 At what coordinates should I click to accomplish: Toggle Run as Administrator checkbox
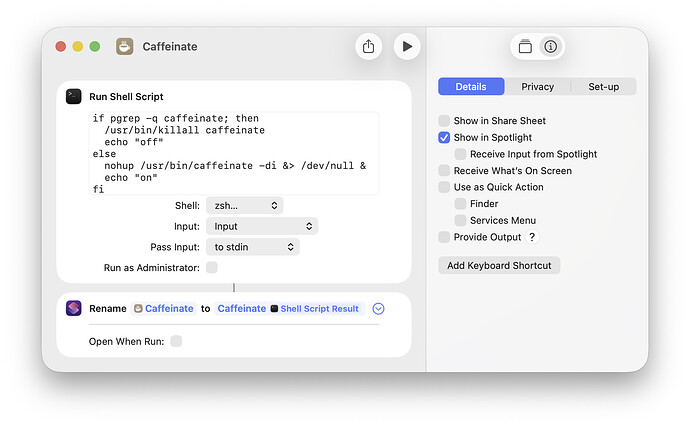pos(212,267)
